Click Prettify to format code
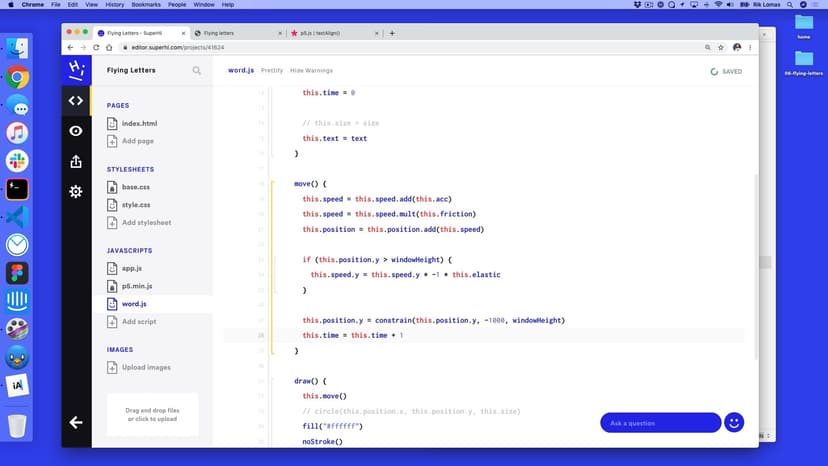Screen dimensions: 828x466 click(272, 71)
